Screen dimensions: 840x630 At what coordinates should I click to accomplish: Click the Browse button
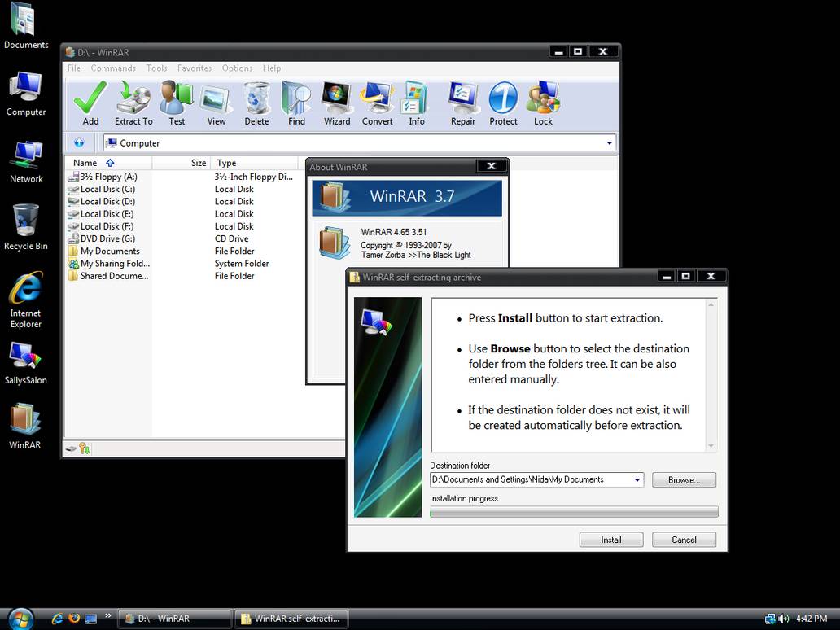[x=683, y=479]
